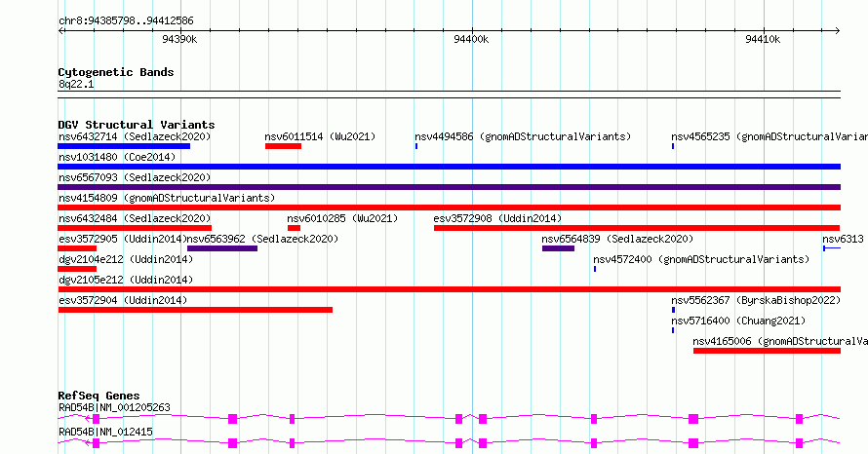Click the chr8:94385798..94412586 coordinate label
This screenshot has width=868, height=454.
126,21
